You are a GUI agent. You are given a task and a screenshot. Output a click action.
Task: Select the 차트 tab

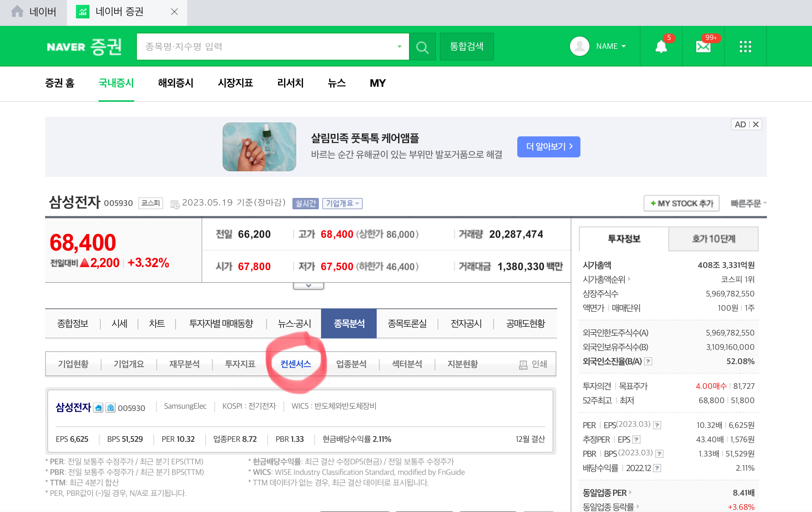(157, 324)
